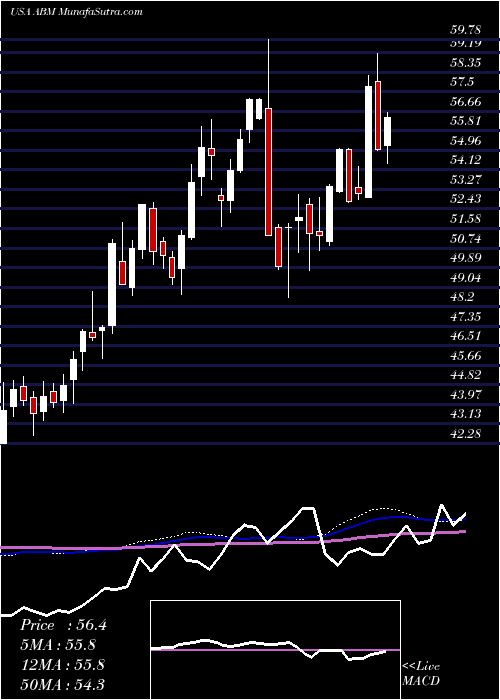Click the '5MA : 55.8' readout
Screen dimensions: 500x700
pyautogui.click(x=58, y=645)
